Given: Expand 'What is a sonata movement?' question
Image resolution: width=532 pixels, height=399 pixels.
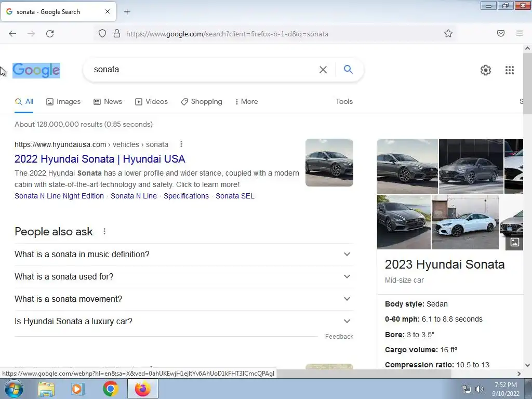Looking at the screenshot, I should [x=184, y=299].
